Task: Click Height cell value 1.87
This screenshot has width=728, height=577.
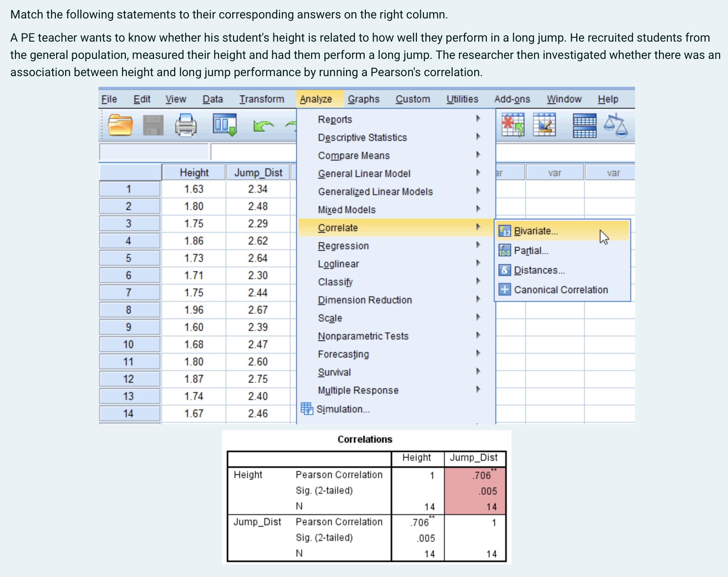Action: [x=194, y=379]
